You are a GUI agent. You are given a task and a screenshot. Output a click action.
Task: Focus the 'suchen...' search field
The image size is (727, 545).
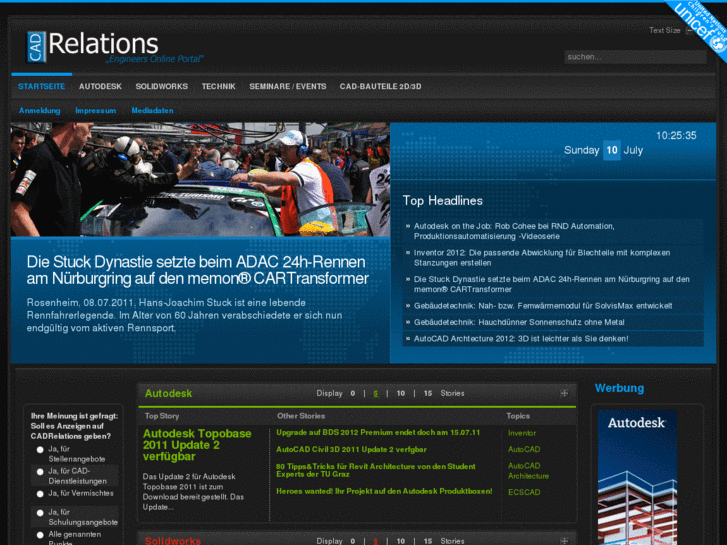(635, 57)
